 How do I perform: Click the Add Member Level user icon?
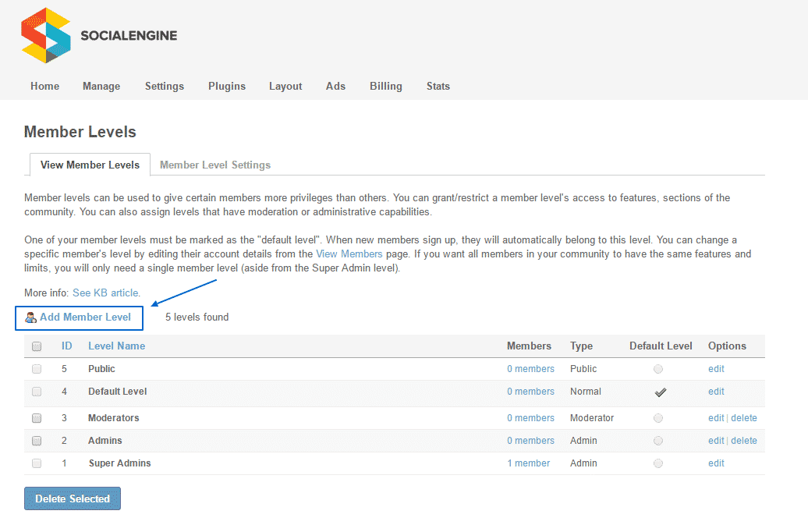pos(31,317)
